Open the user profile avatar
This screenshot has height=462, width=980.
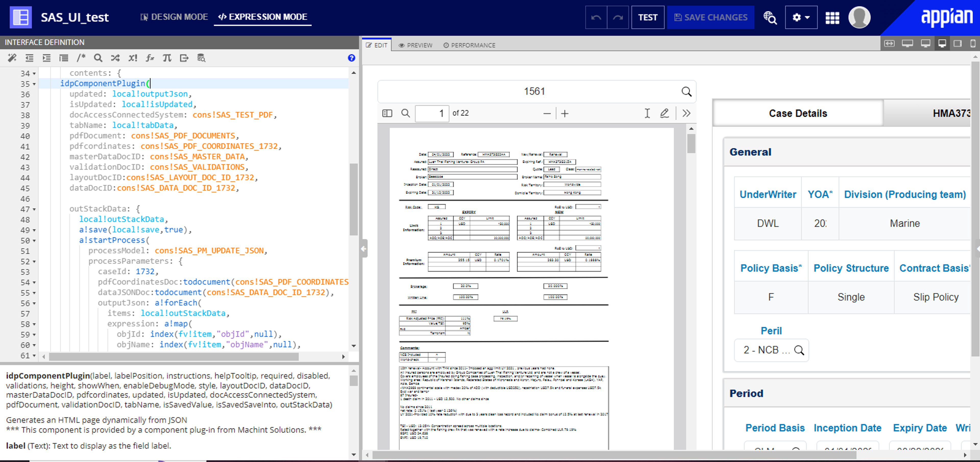859,18
